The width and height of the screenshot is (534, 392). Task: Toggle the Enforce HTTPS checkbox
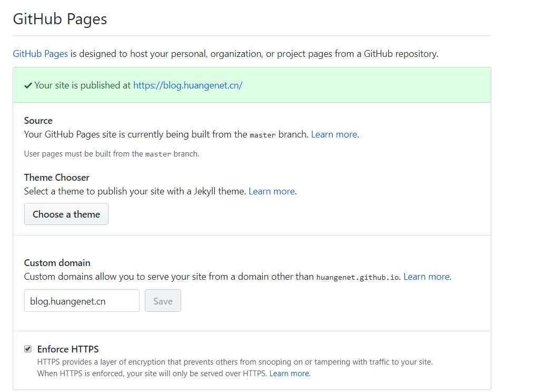28,349
